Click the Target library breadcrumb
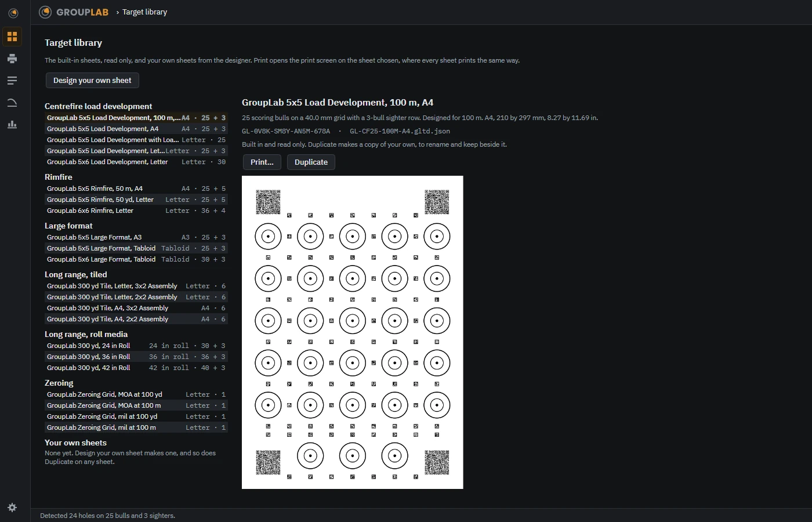 [x=144, y=12]
